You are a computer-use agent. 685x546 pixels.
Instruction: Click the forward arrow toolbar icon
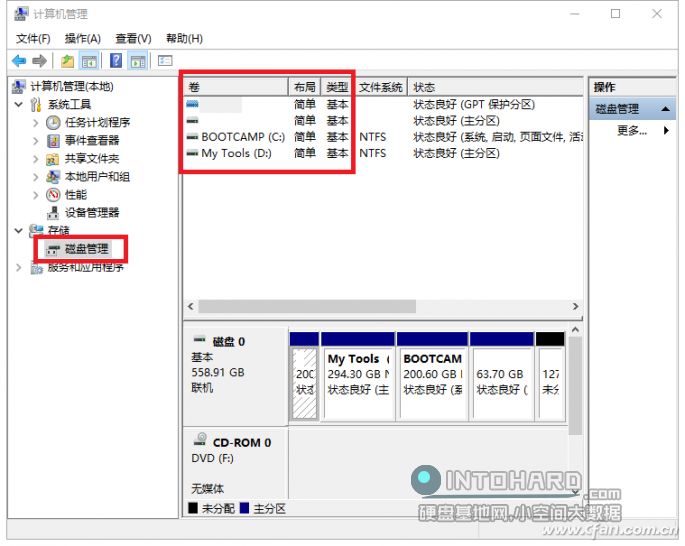pyautogui.click(x=38, y=61)
